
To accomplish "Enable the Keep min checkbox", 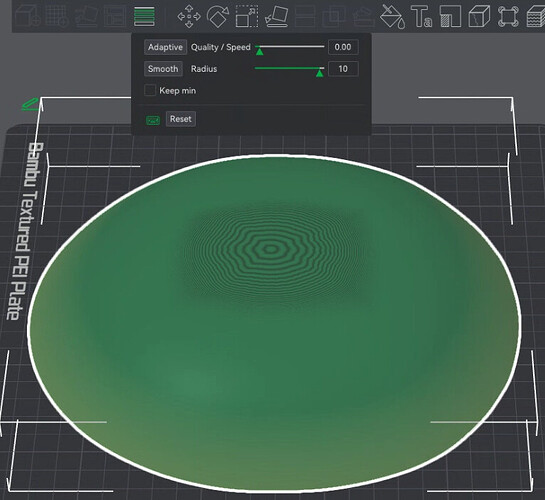I will [x=150, y=90].
